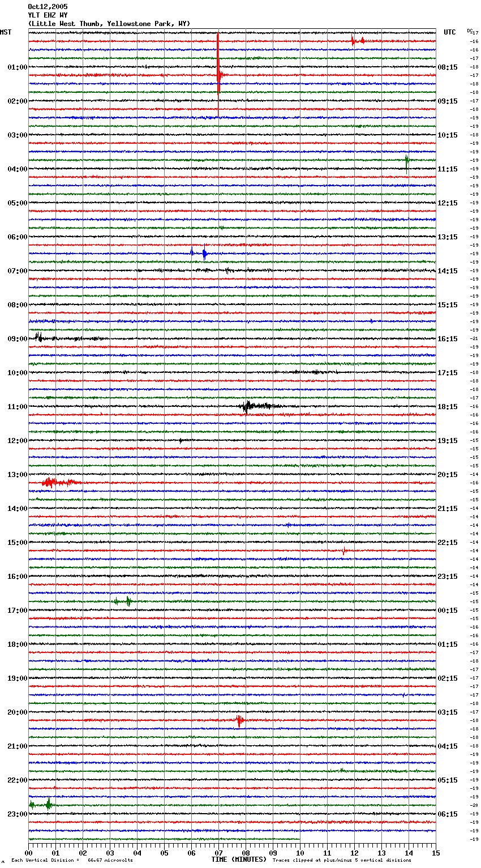Image resolution: width=481 pixels, height=868 pixels.
Task: Select the 13:00 MST time label
Action: tap(18, 475)
